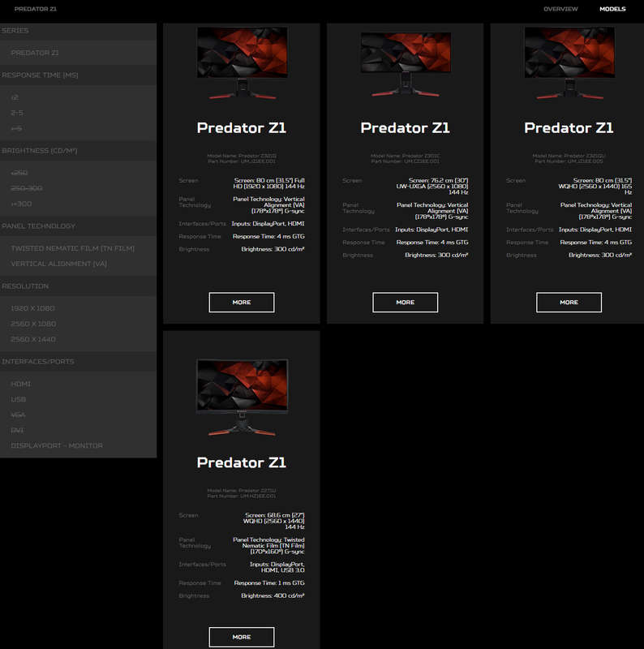Filter models with USB port
Viewport: 644px width, 649px height.
click(x=18, y=399)
